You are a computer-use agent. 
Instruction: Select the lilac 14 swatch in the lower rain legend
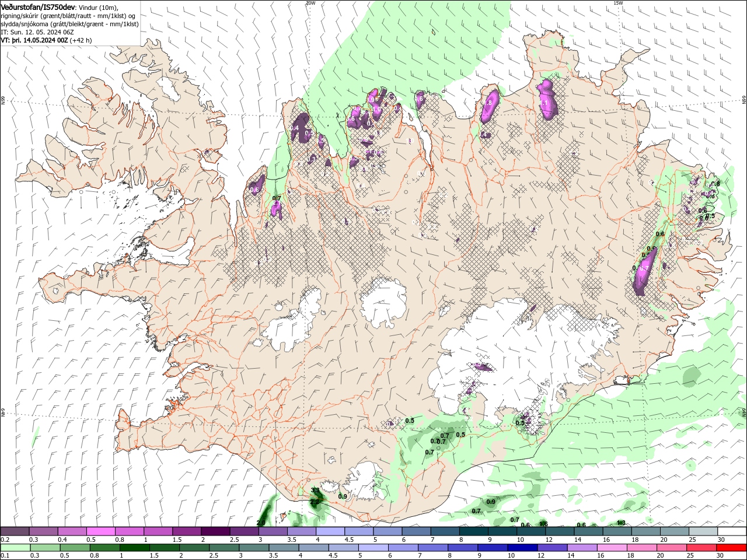(582, 548)
